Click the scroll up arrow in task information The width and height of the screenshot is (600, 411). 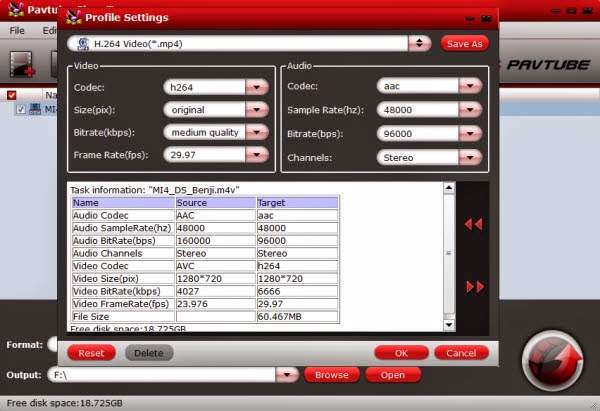coord(449,188)
